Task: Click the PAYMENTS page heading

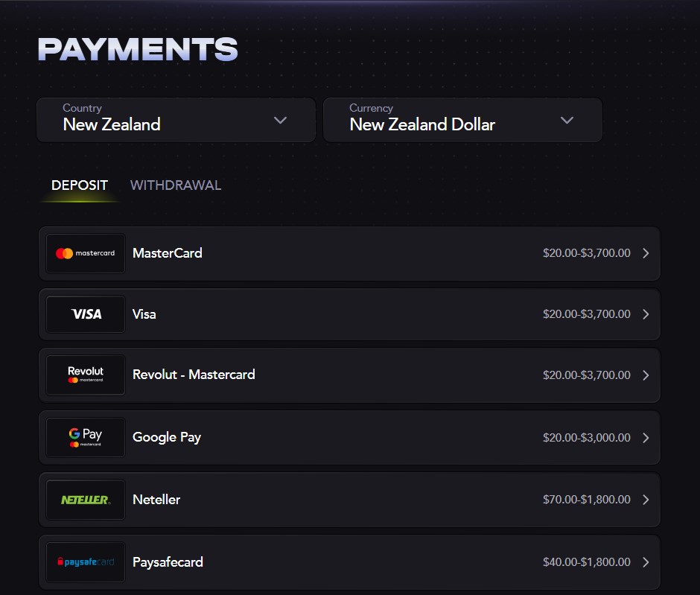Action: [x=138, y=49]
